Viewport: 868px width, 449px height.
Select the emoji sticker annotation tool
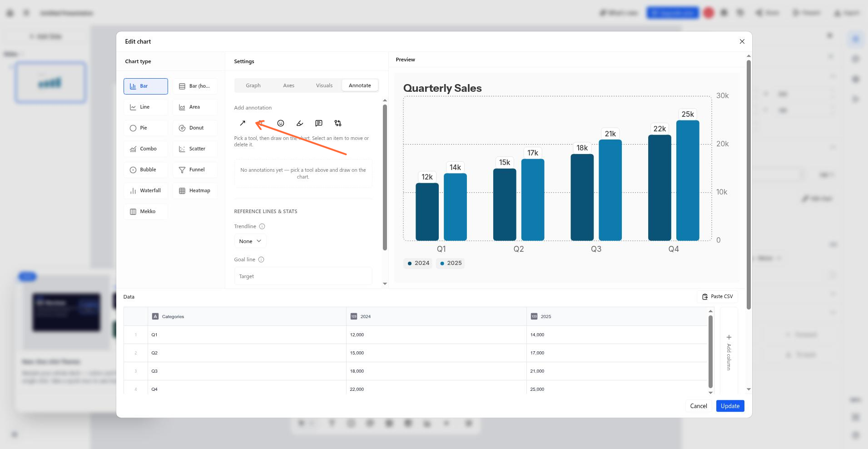281,123
